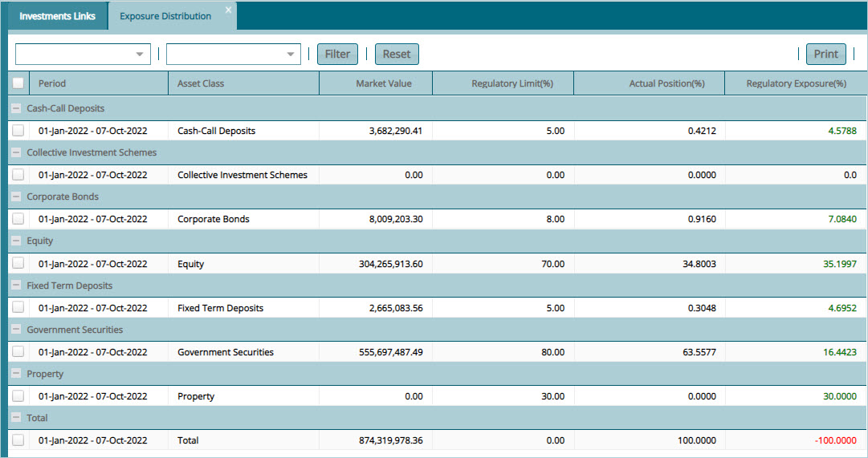Click regulatory exposure value 35.1997
Viewport: 868px width, 458px height.
pos(840,264)
